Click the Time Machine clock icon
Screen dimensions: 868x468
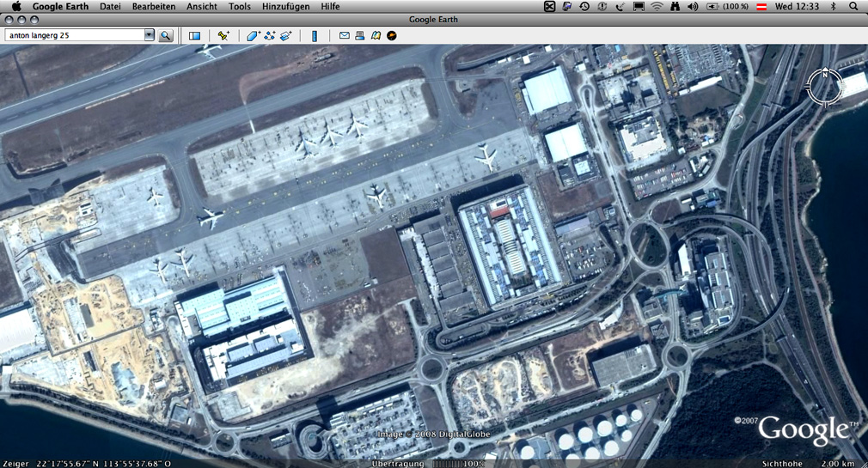(x=584, y=6)
